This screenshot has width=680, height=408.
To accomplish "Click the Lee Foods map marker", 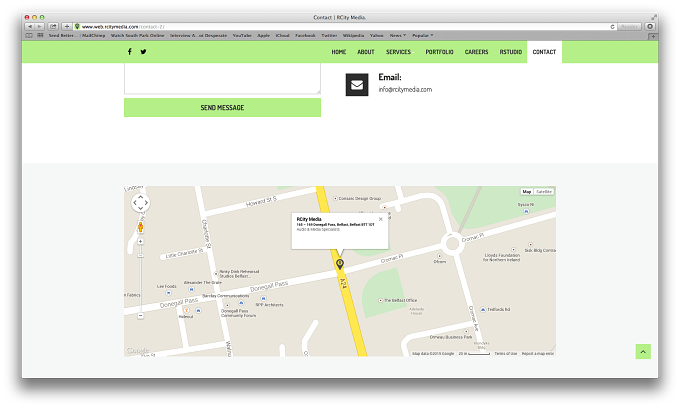I will point(168,293).
